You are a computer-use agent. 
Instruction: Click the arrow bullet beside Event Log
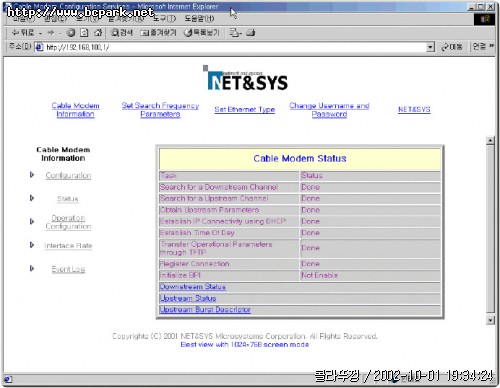point(32,268)
